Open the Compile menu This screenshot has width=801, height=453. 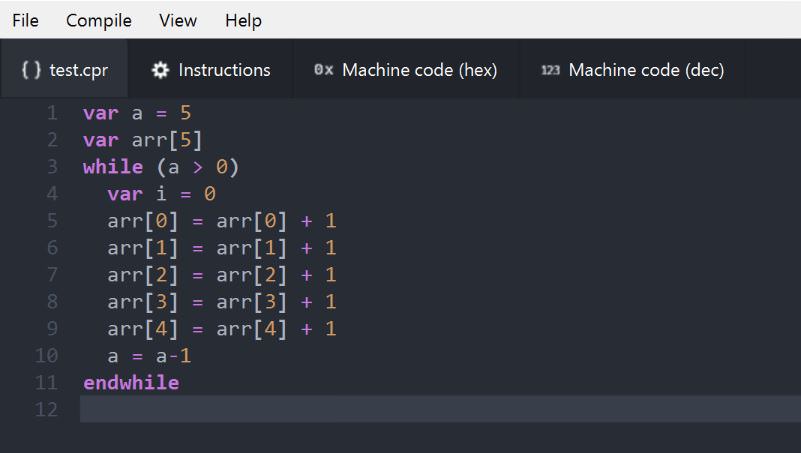[x=99, y=20]
